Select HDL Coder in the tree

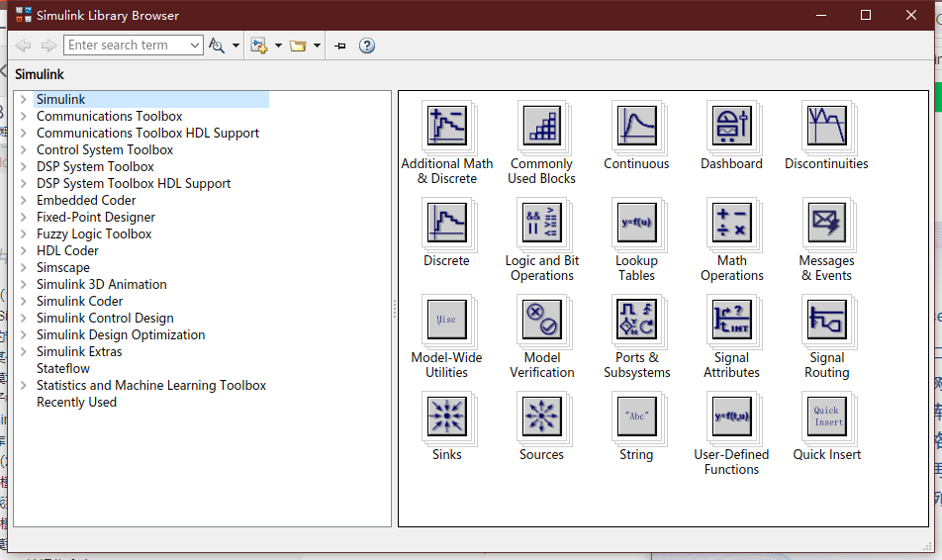(x=67, y=250)
